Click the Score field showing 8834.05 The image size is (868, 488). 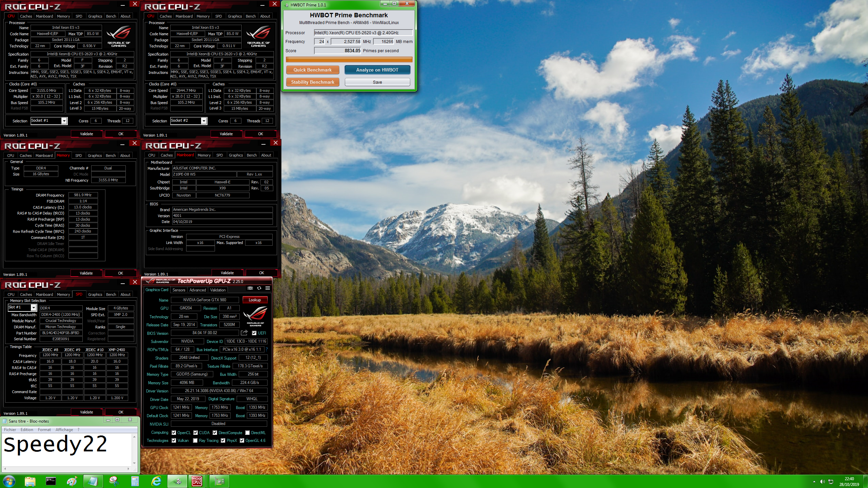[x=338, y=50]
